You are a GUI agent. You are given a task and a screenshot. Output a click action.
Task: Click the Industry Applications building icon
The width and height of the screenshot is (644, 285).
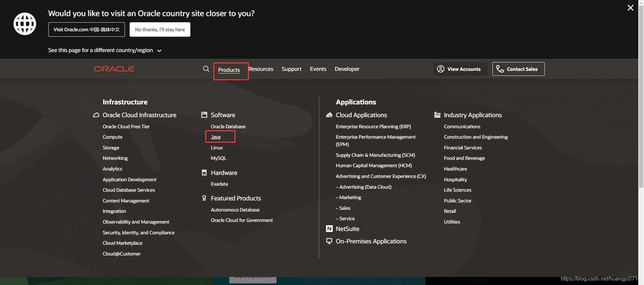(437, 115)
